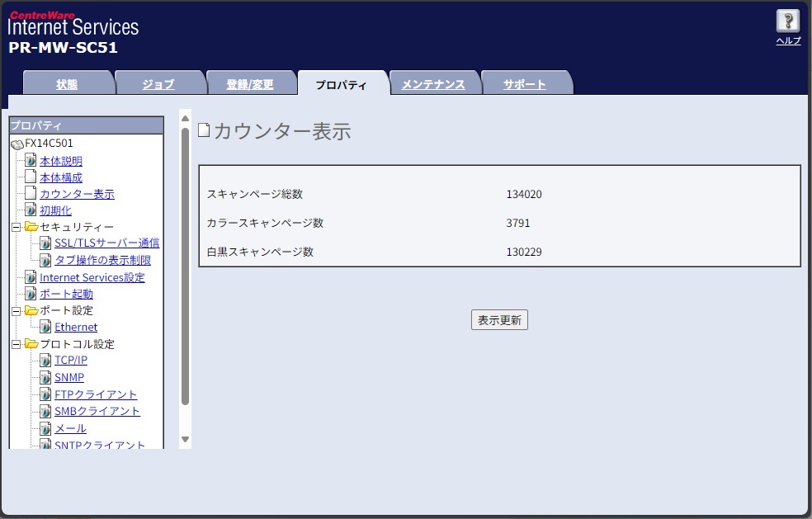Open the ヘルプ question-mark icon
This screenshot has height=519, width=812.
coord(788,21)
